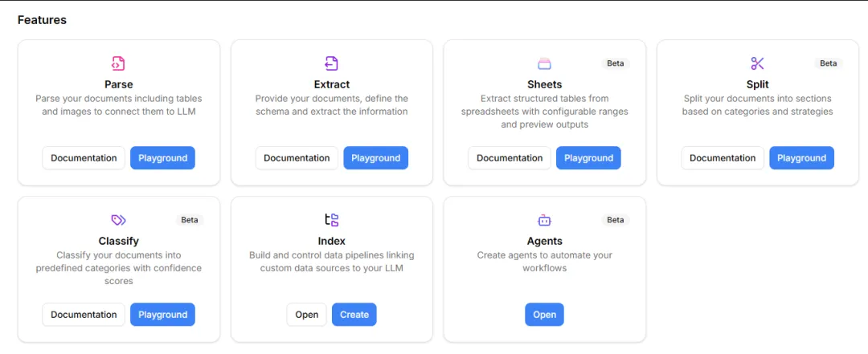
Task: Click the Beta badge on Classify card
Action: (x=190, y=220)
